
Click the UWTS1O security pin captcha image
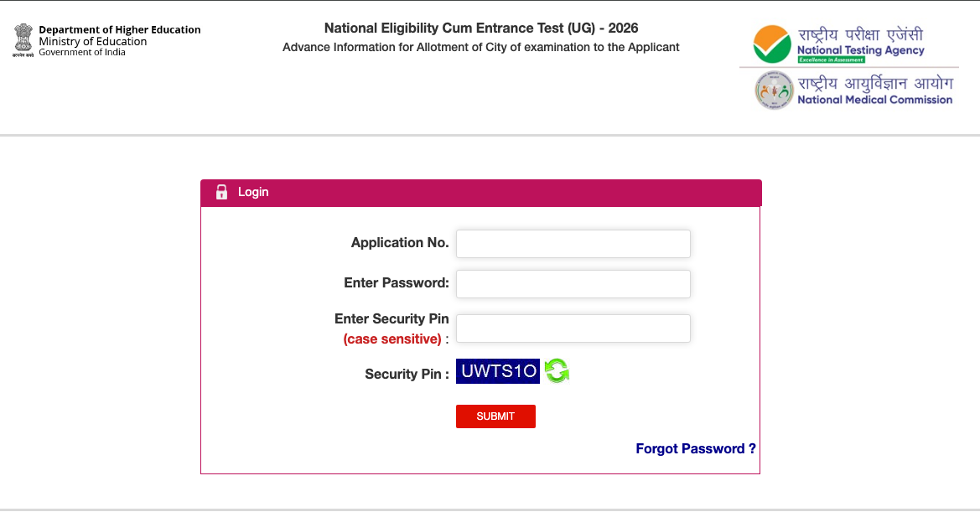pyautogui.click(x=497, y=370)
